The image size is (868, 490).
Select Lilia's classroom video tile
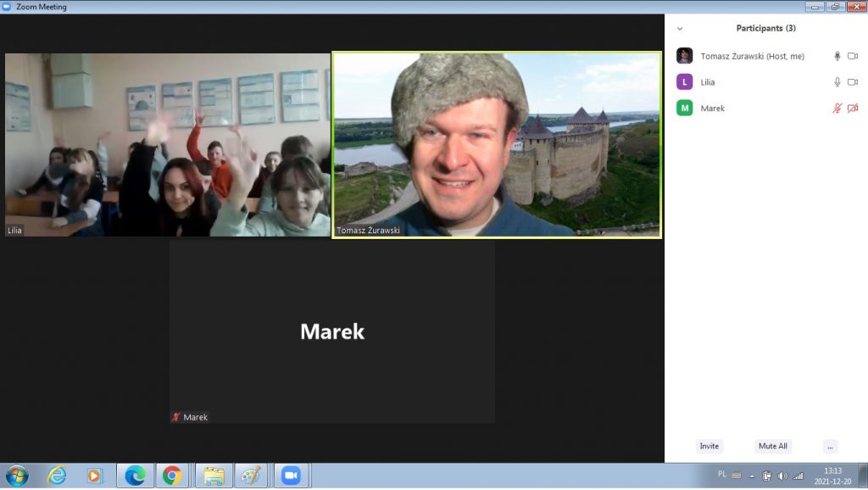pyautogui.click(x=168, y=145)
